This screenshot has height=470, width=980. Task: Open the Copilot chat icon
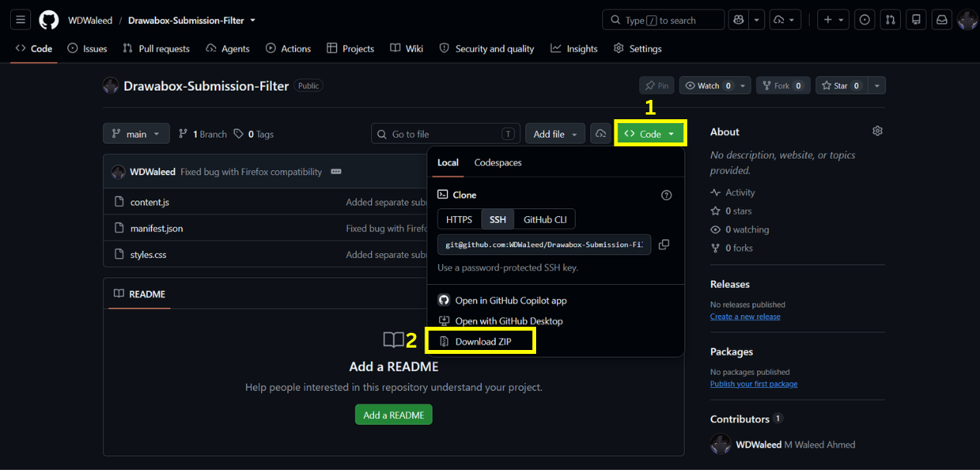[738, 20]
